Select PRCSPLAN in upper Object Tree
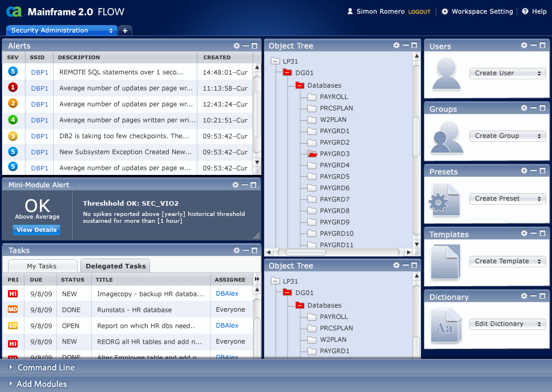Viewport: 552px width, 392px height. pos(336,108)
